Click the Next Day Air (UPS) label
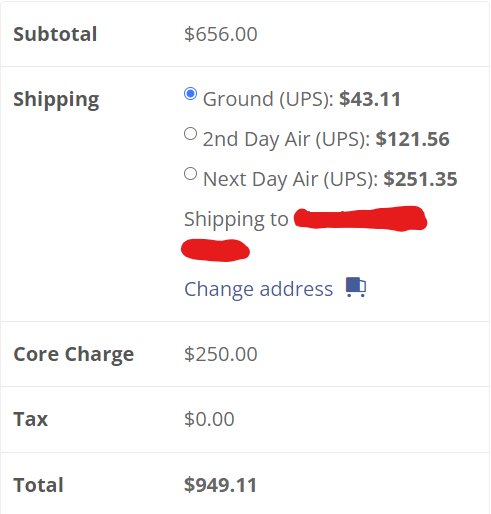 point(290,179)
